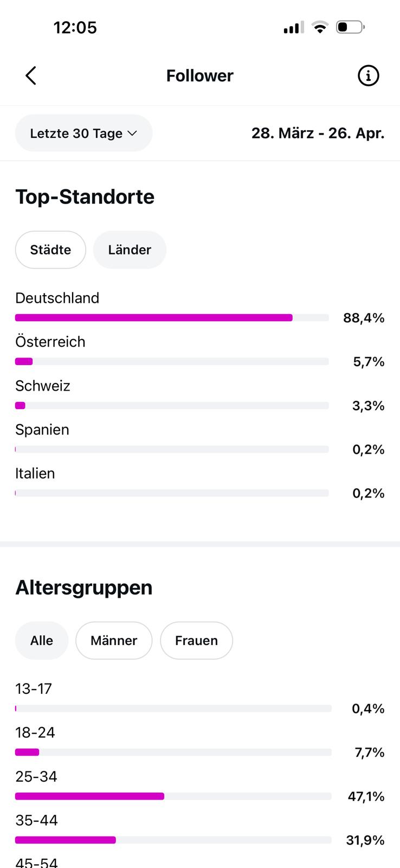Switch to the Länder tab
This screenshot has height=868, width=400.
click(x=130, y=250)
